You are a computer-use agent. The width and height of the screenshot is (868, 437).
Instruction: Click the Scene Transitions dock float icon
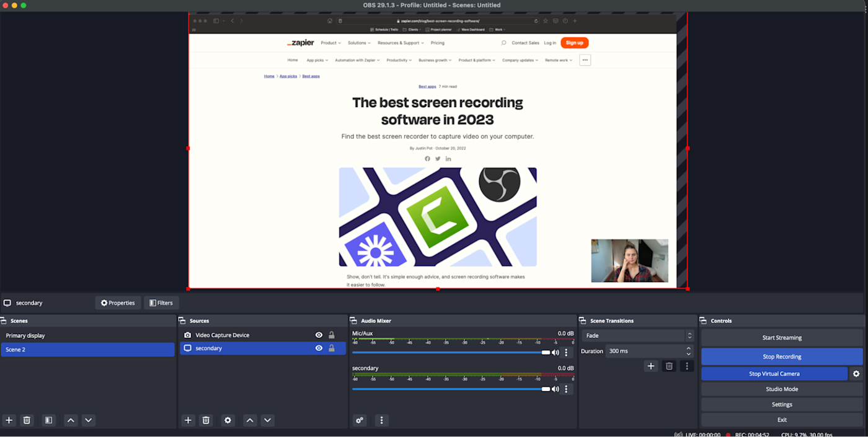(583, 321)
